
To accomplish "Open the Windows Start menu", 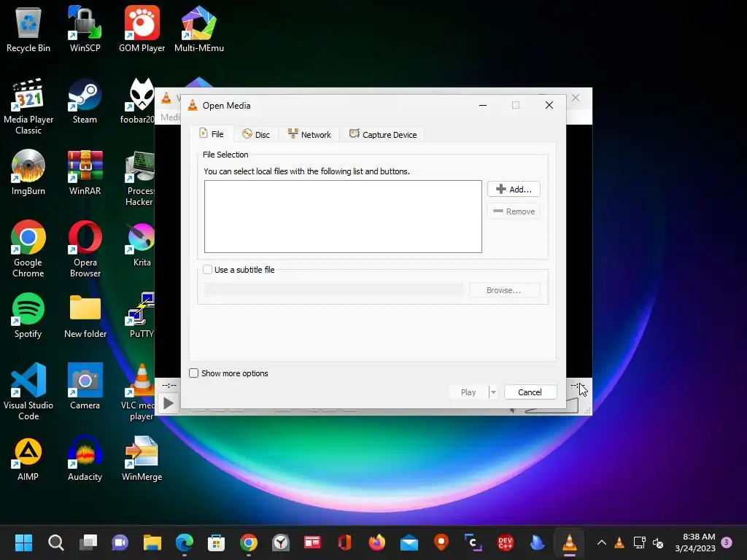I will click(23, 542).
